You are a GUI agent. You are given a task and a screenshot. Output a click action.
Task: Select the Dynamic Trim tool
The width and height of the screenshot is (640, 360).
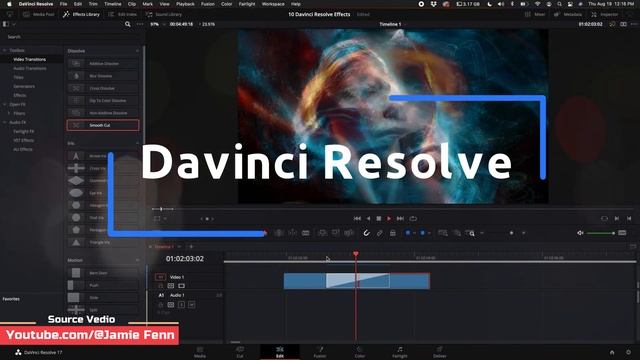click(x=293, y=233)
